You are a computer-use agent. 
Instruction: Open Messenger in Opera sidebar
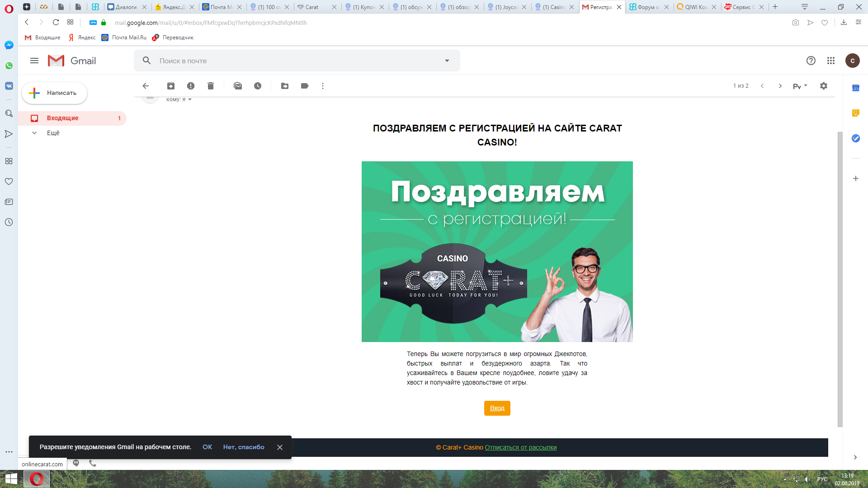point(9,45)
